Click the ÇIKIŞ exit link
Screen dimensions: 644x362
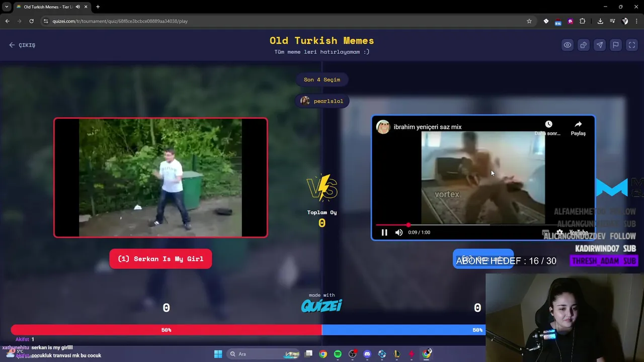tap(22, 45)
